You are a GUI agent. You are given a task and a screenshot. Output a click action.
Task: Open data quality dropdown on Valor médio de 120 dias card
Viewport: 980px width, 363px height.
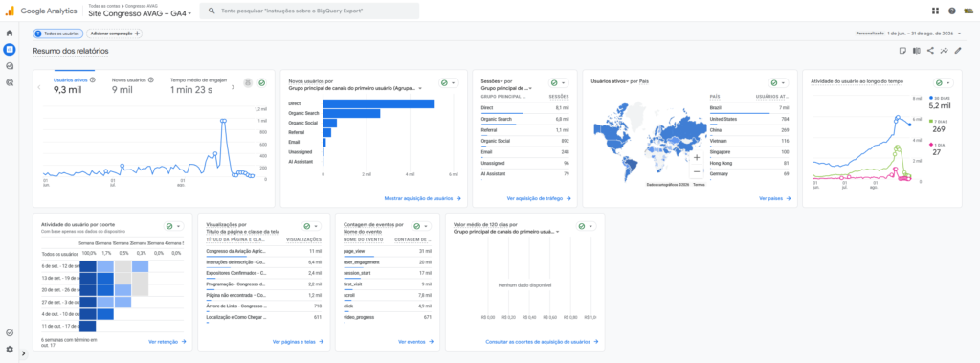click(587, 226)
